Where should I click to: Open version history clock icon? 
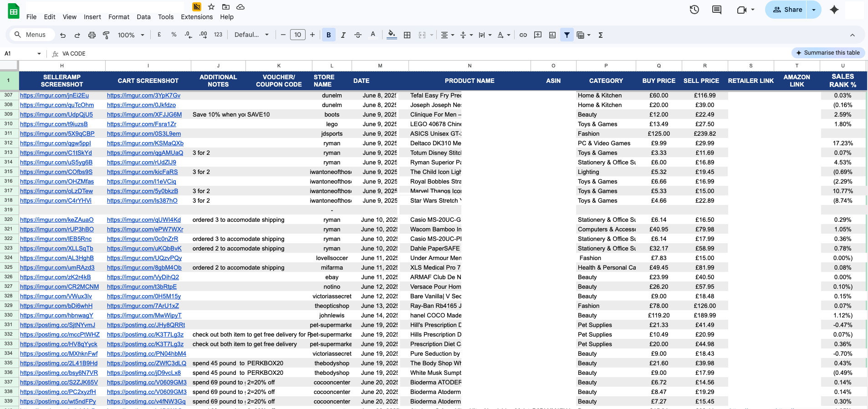pos(694,10)
